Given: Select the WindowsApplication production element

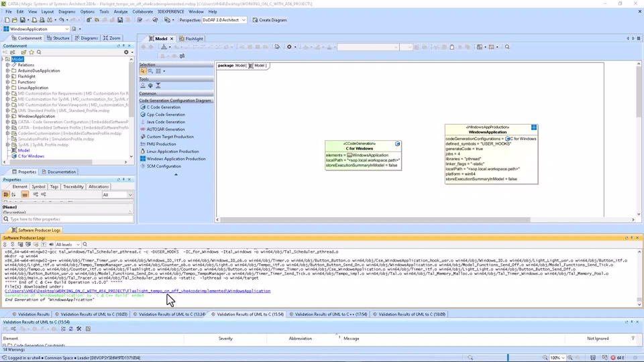Looking at the screenshot, I should click(491, 154).
